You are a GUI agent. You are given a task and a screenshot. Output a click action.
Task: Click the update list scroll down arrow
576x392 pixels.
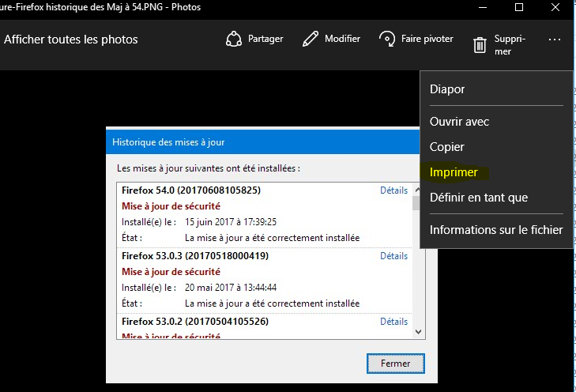418,332
